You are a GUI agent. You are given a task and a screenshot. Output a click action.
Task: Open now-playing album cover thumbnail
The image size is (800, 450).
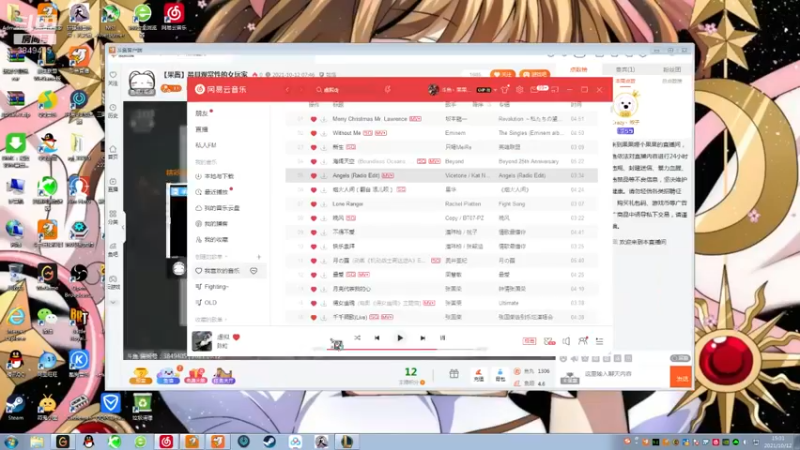click(202, 341)
